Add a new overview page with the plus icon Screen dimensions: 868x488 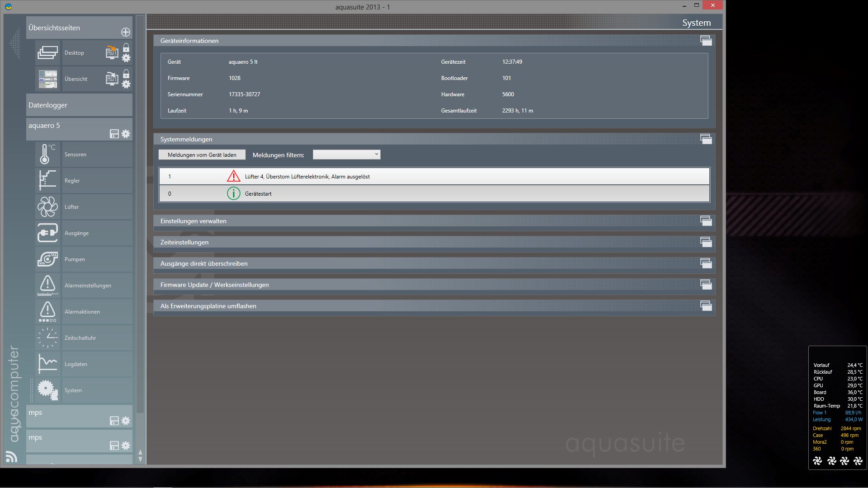(126, 32)
